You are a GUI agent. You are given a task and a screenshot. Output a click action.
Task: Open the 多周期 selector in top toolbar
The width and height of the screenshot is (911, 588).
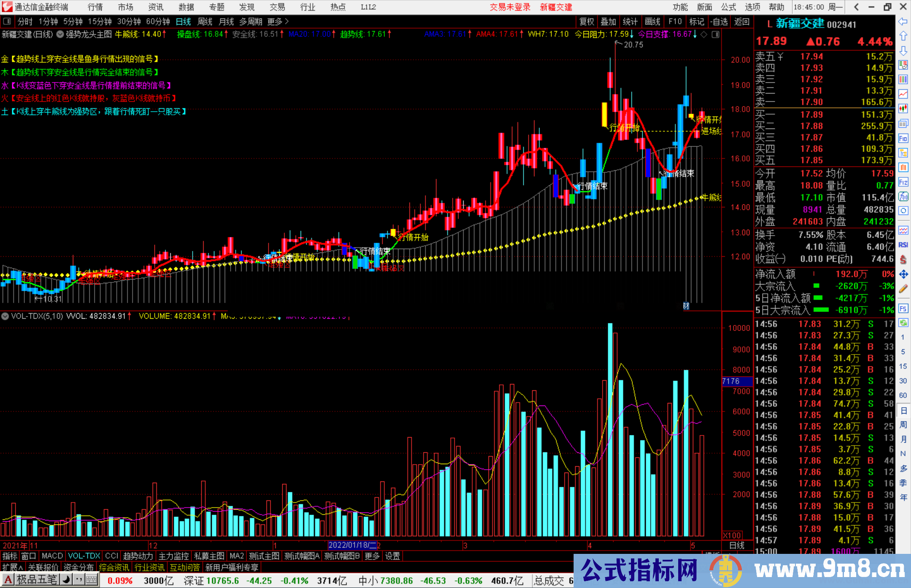[x=251, y=21]
